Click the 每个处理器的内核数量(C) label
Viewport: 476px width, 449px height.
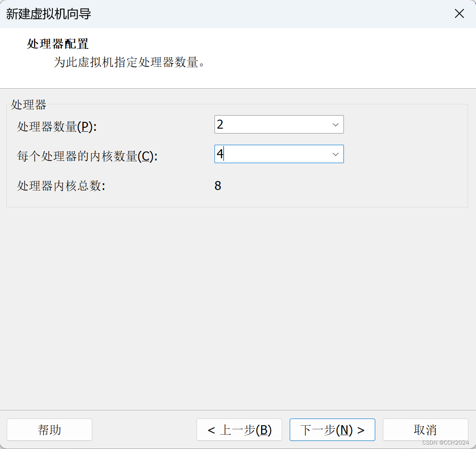click(87, 156)
